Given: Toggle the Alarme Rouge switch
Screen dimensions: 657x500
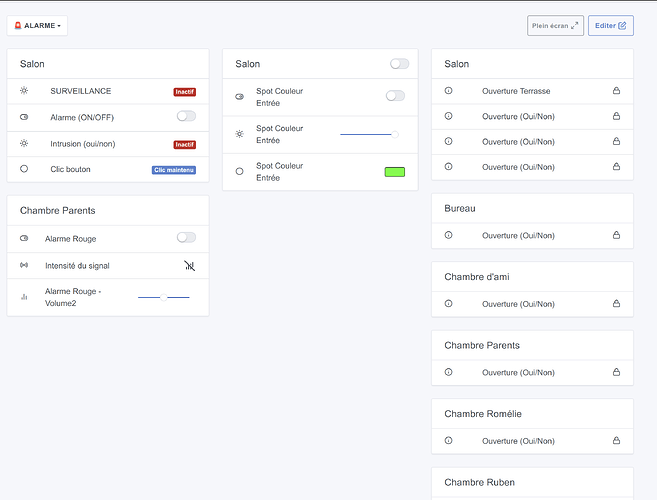Looking at the screenshot, I should (186, 238).
